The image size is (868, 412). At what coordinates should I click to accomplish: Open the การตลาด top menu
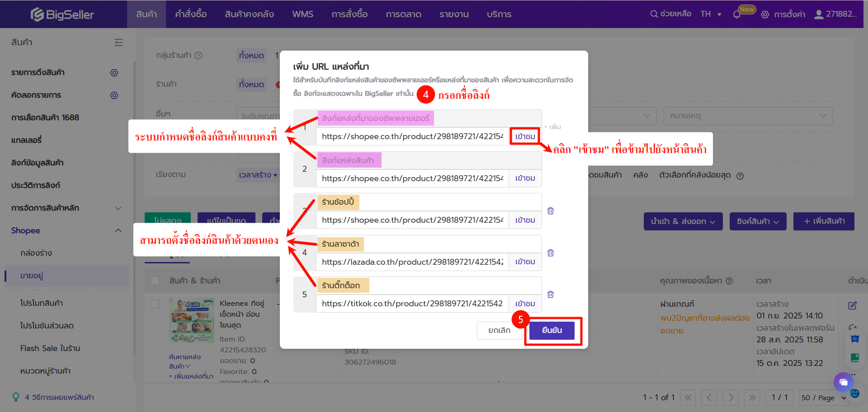[x=404, y=14]
